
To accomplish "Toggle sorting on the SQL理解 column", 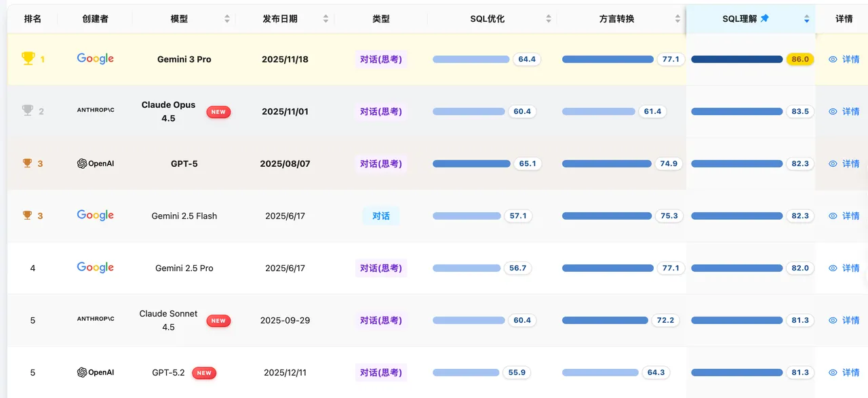I will click(x=806, y=18).
